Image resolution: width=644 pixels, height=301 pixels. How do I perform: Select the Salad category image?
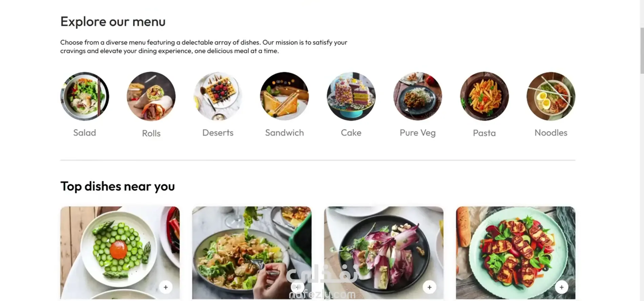tap(84, 96)
